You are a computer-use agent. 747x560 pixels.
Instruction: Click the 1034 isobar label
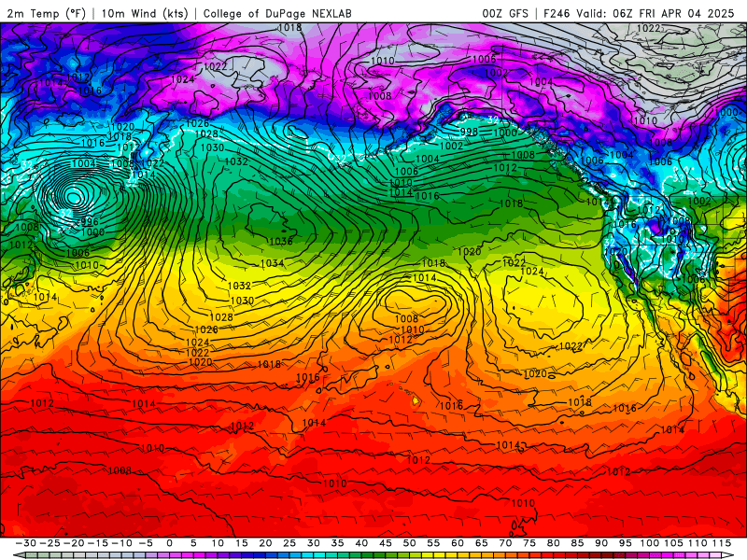click(x=273, y=263)
